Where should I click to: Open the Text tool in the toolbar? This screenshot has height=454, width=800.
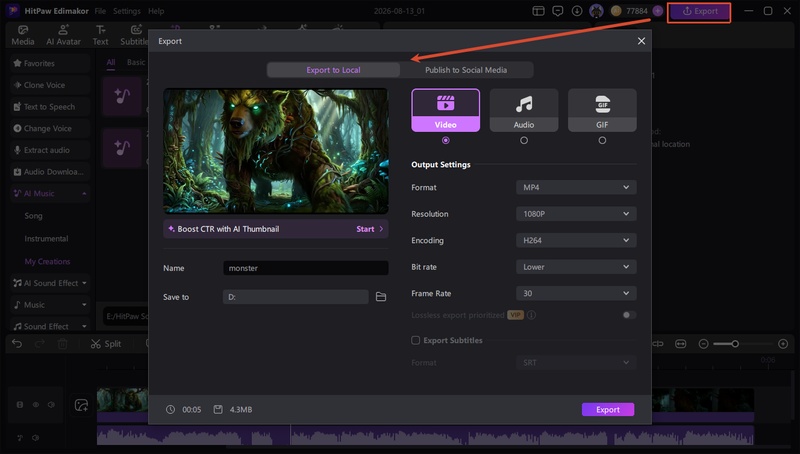101,35
